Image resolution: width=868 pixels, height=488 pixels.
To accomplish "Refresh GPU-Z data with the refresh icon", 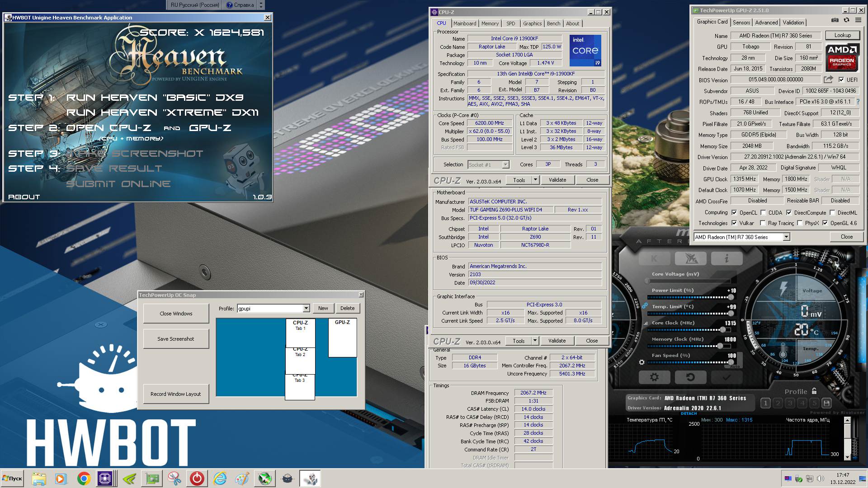I will [x=846, y=20].
